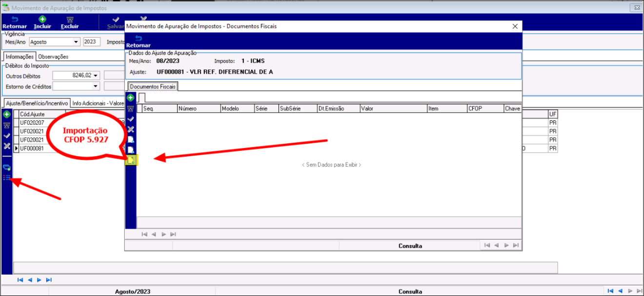Viewport: 644px width, 296px height.
Task: Switch to the Informações tab
Action: point(20,57)
